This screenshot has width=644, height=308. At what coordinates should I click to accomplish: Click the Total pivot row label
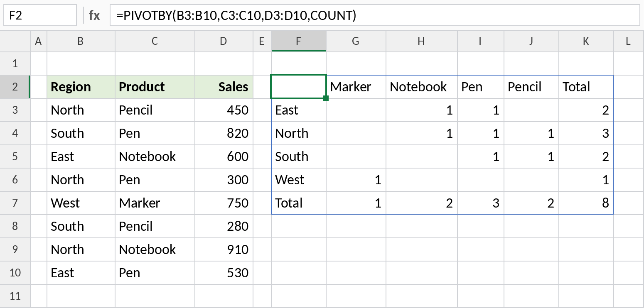click(x=298, y=203)
